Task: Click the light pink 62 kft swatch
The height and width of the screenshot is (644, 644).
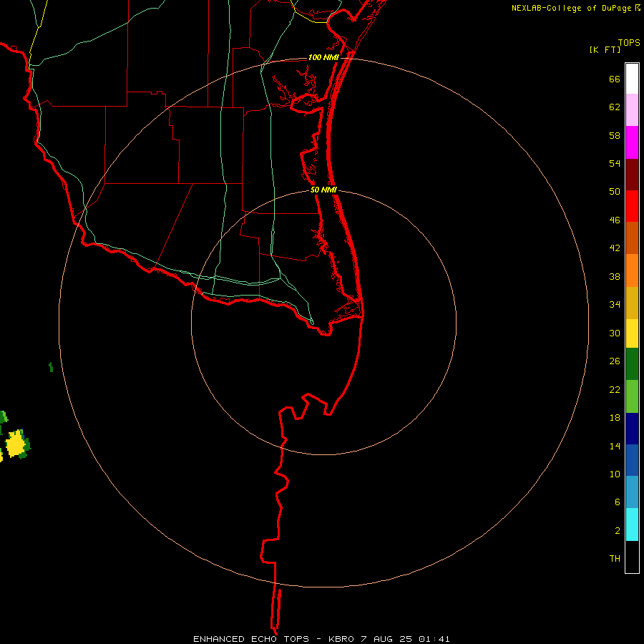Action: click(x=632, y=110)
